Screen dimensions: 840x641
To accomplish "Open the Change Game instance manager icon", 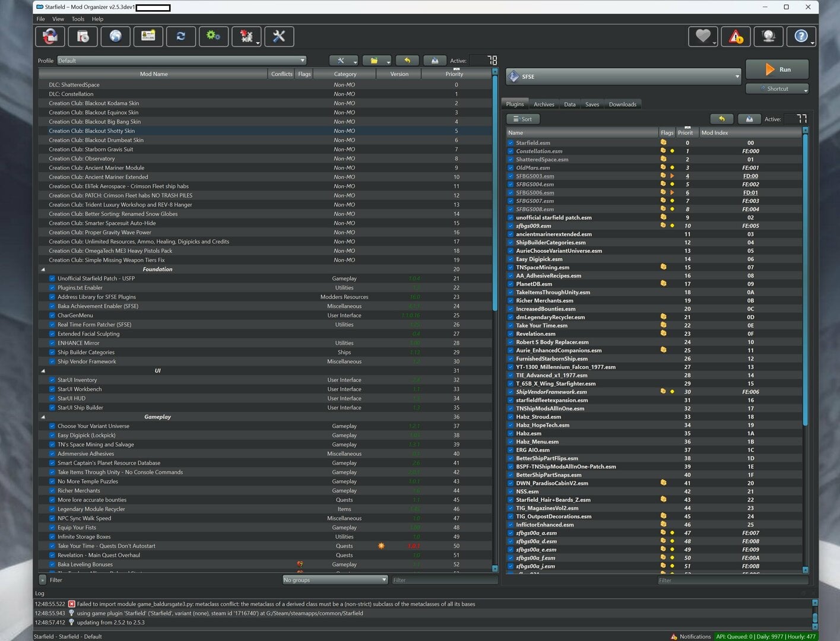I will click(x=50, y=37).
